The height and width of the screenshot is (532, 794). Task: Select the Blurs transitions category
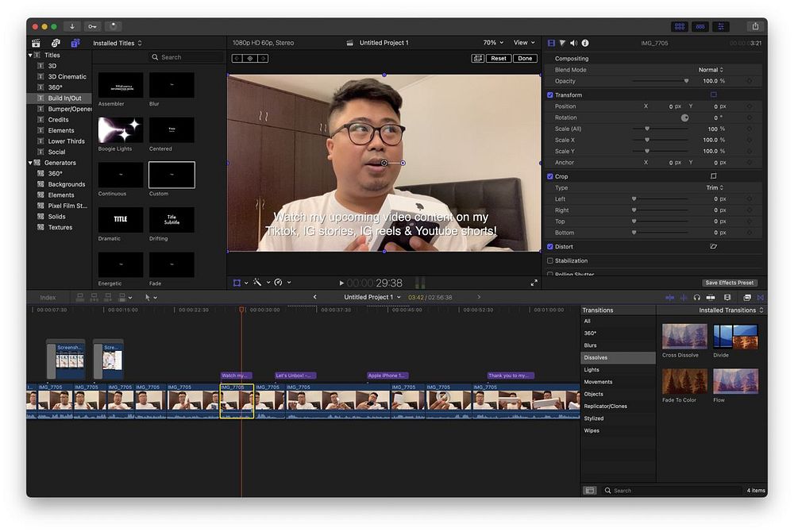coord(590,345)
